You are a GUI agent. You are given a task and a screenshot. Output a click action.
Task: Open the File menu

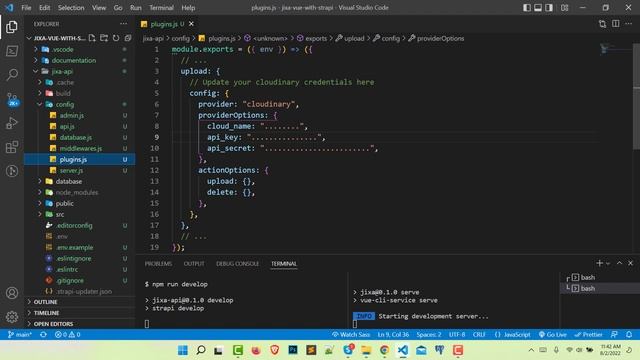click(x=26, y=7)
